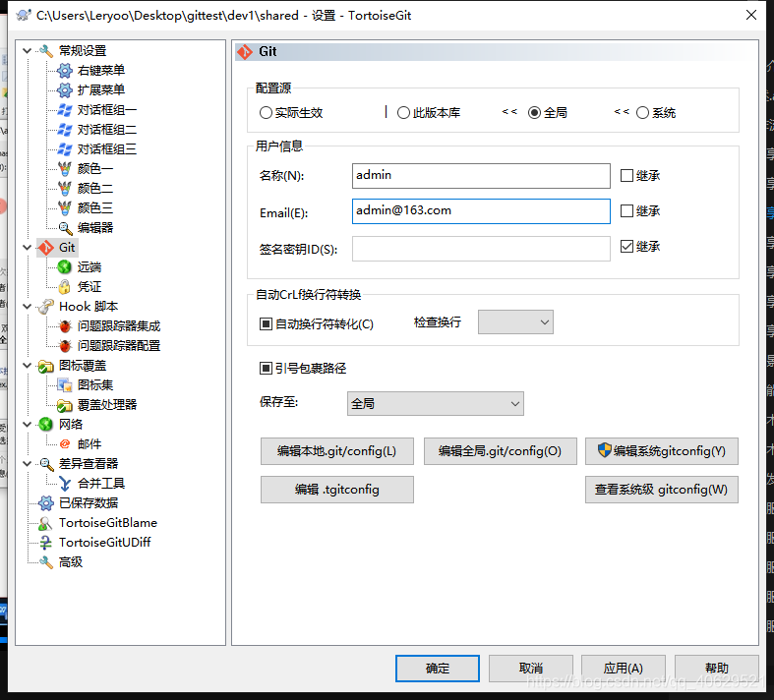Click the window icon for 对话框组一
The height and width of the screenshot is (700, 774).
click(x=65, y=110)
